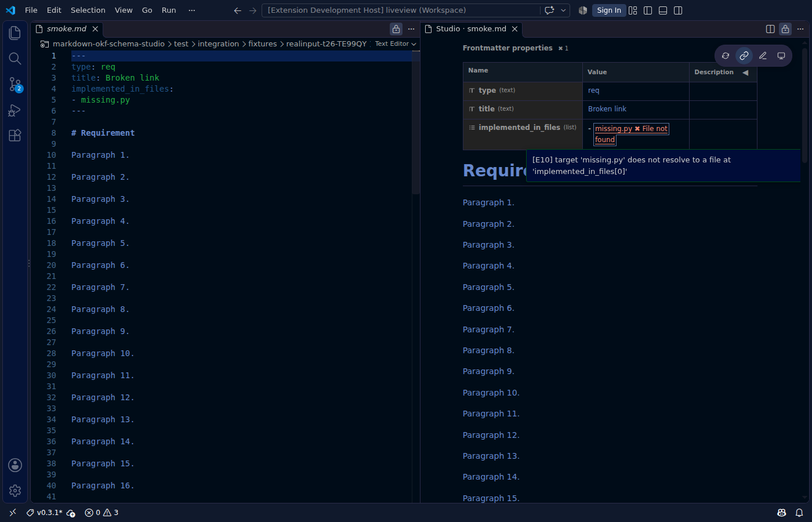Open the Explorer view in activity bar
The width and height of the screenshot is (812, 522).
(15, 33)
